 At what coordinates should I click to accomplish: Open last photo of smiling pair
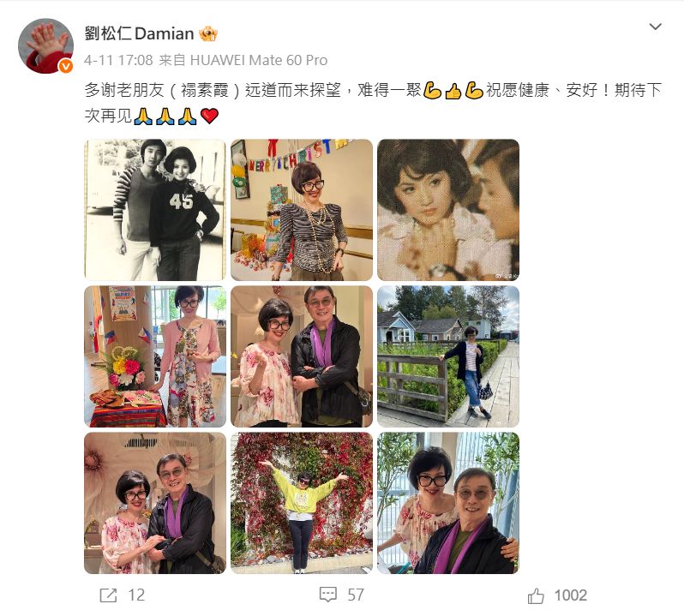(448, 503)
